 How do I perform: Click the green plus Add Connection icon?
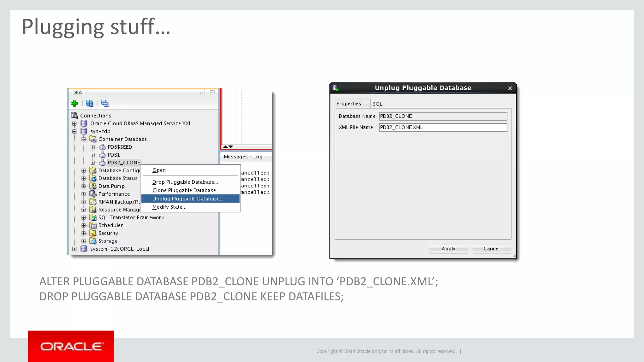coord(75,103)
